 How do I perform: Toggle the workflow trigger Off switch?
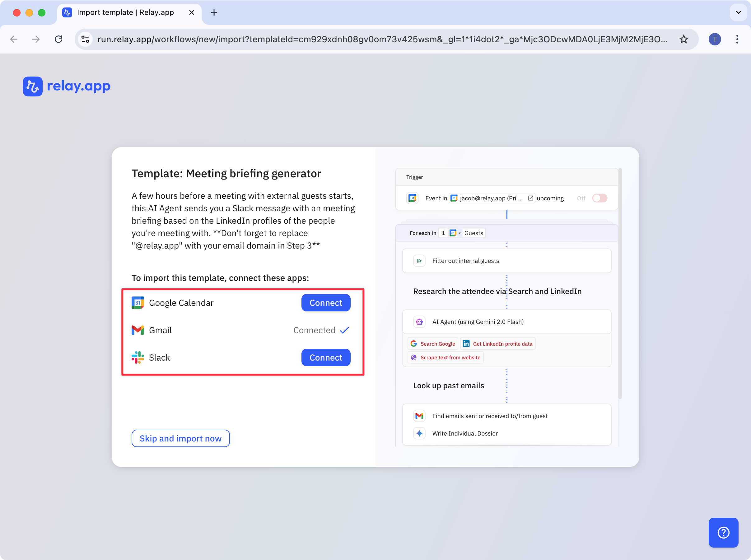point(599,198)
